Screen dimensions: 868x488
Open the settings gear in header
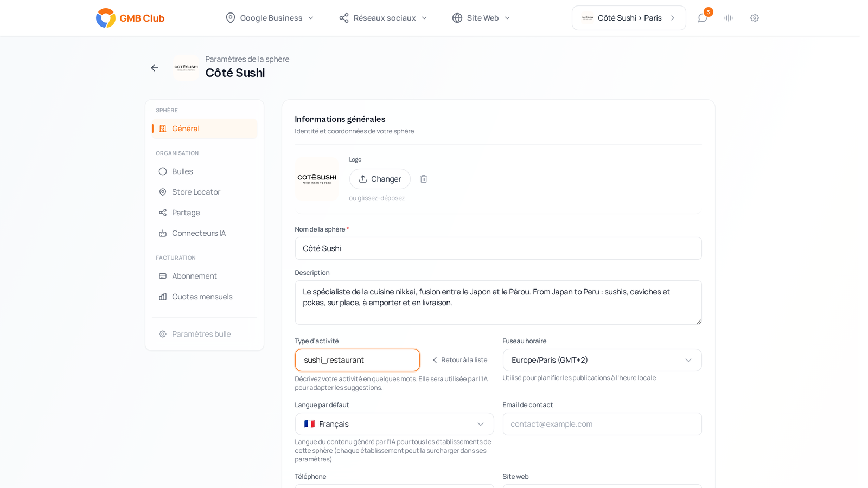pos(755,18)
